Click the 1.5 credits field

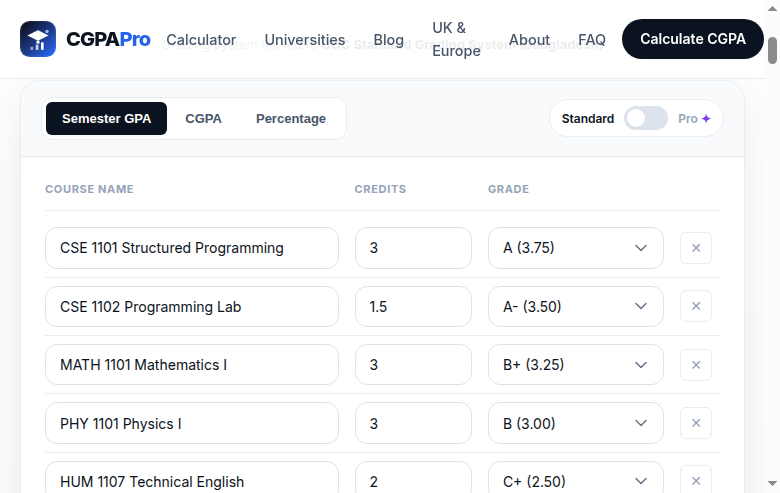click(413, 306)
